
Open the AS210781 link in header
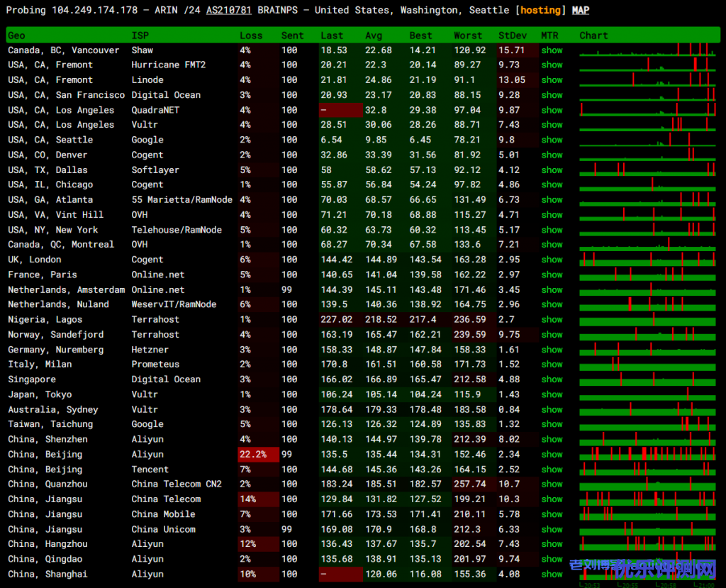coord(228,10)
